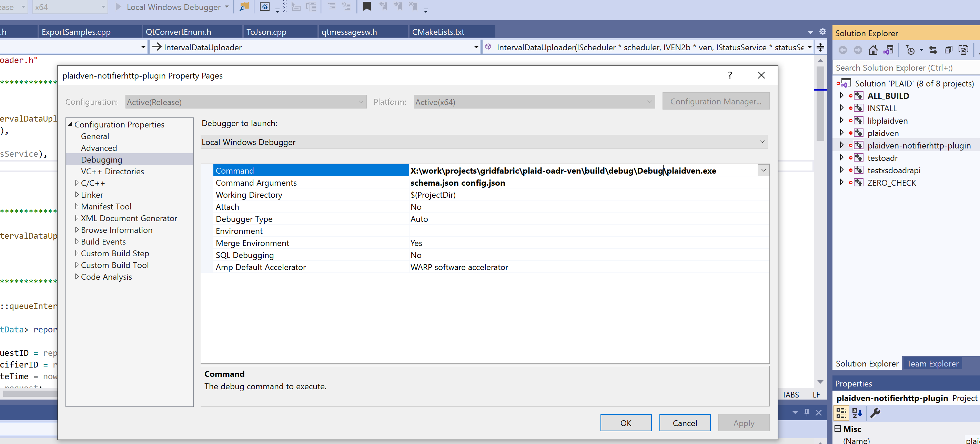The height and width of the screenshot is (444, 980).
Task: Click Collapse All in Solution Explorer
Action: (x=948, y=50)
